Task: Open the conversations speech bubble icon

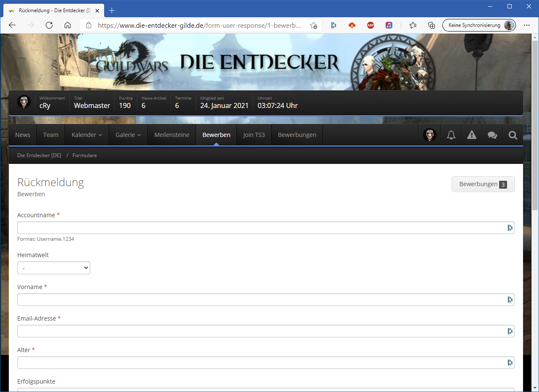Action: tap(492, 135)
